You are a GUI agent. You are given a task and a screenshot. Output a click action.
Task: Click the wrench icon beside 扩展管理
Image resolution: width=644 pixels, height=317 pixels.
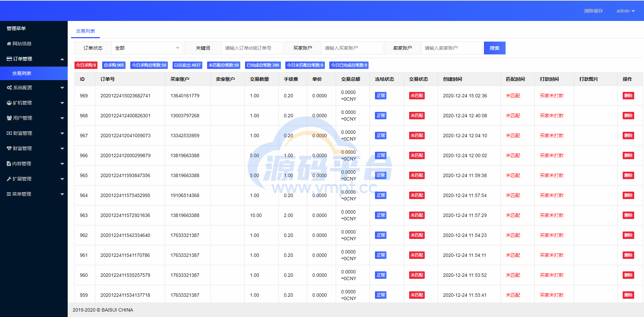(x=9, y=179)
